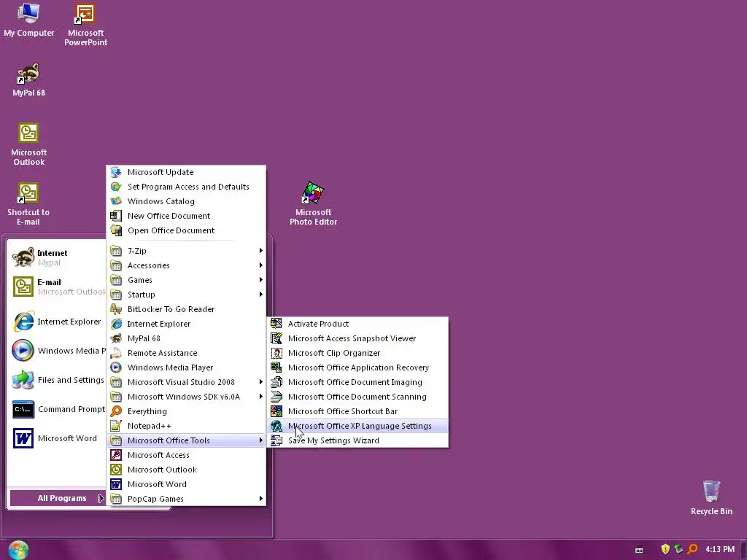
Task: Select the Microsoft Office Tools folder
Action: coord(186,440)
